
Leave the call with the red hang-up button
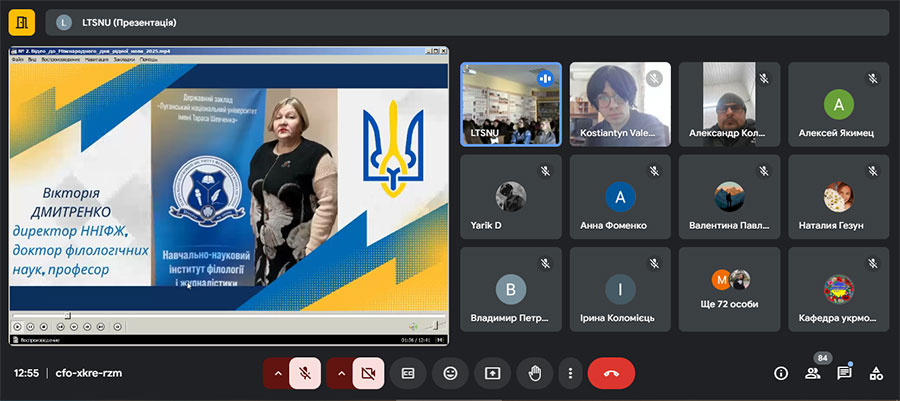click(x=611, y=373)
